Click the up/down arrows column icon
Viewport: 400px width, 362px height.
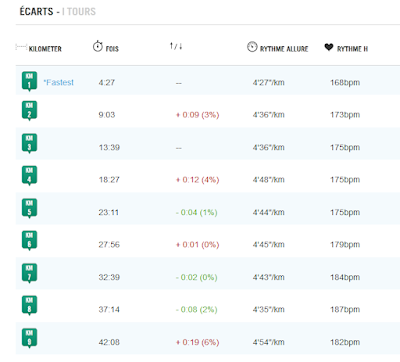click(176, 46)
